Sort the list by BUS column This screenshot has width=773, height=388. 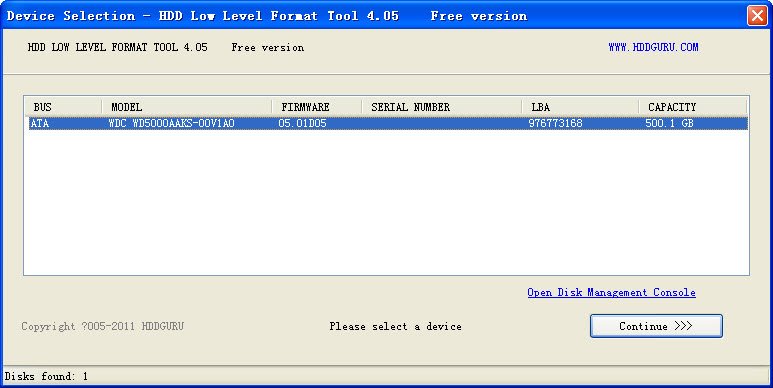click(63, 107)
